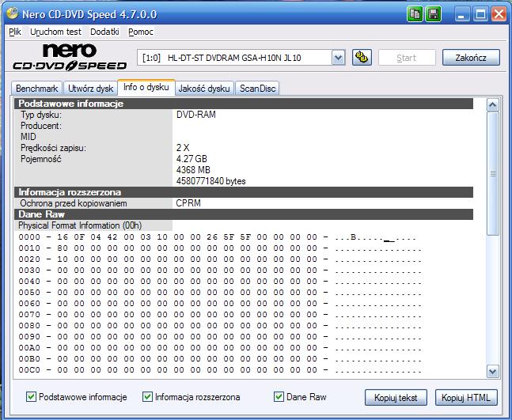Click the hex row starting 0000
Image resolution: width=512 pixels, height=420 pixels.
pos(218,237)
